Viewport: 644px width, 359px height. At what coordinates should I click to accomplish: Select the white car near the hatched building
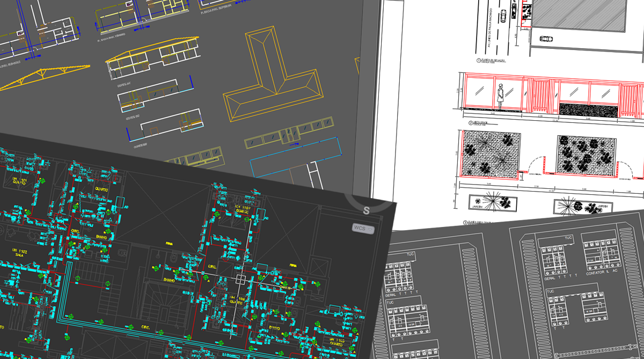point(546,39)
